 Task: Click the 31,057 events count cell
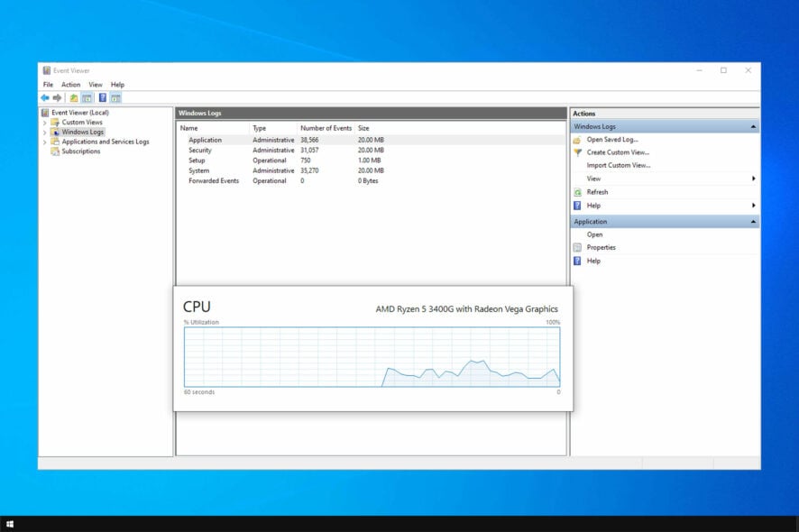[309, 151]
